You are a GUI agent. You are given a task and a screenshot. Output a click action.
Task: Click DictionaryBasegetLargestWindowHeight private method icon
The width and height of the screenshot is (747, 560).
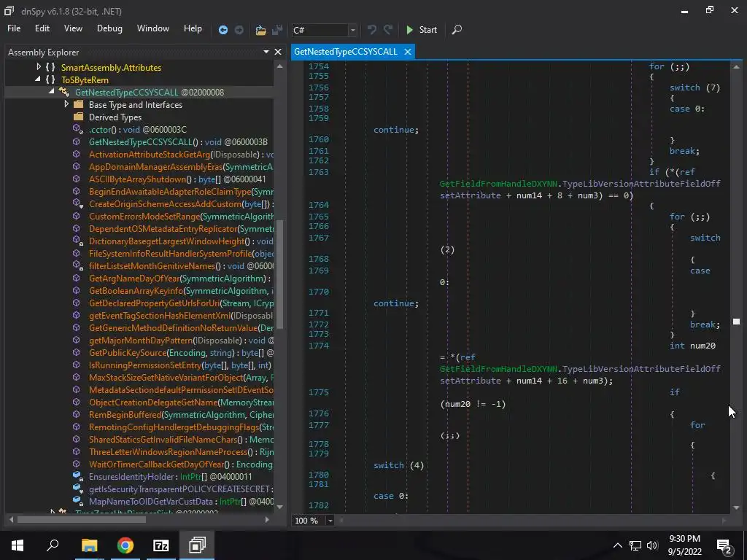tap(77, 241)
